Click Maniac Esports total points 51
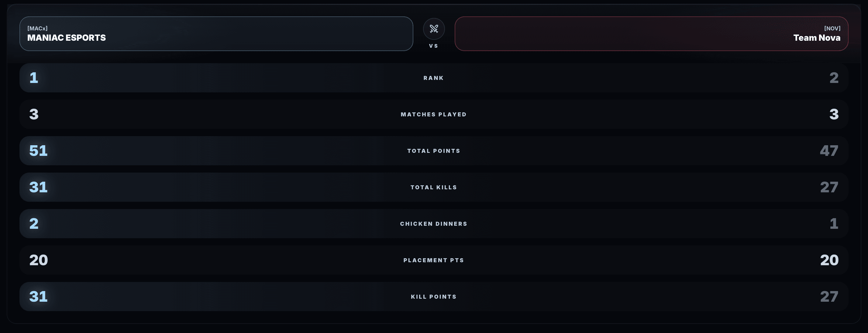Viewport: 868px width, 333px height. (38, 150)
